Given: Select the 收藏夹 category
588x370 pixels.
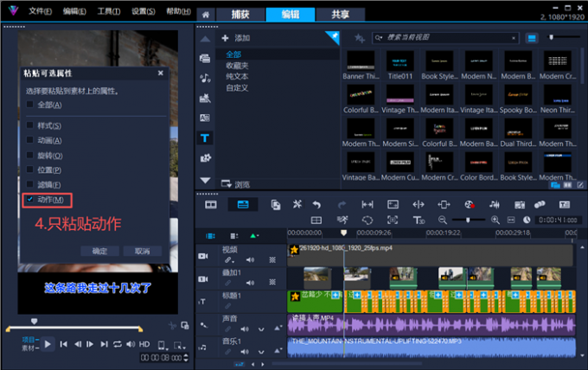Looking at the screenshot, I should click(x=237, y=66).
